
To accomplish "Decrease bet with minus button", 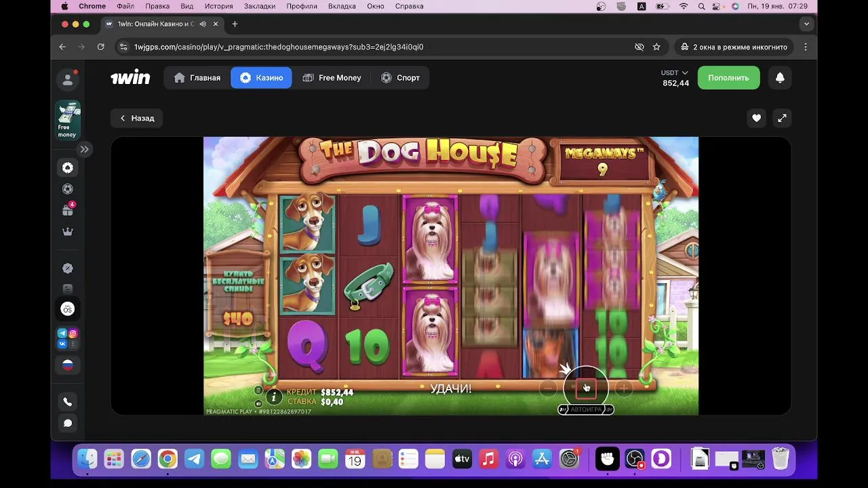I will 549,388.
